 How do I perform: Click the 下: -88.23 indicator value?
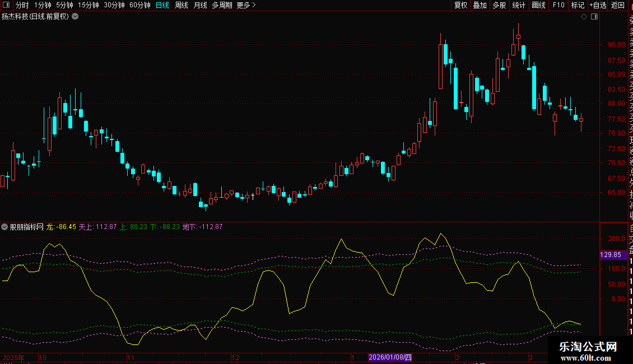pyautogui.click(x=165, y=227)
